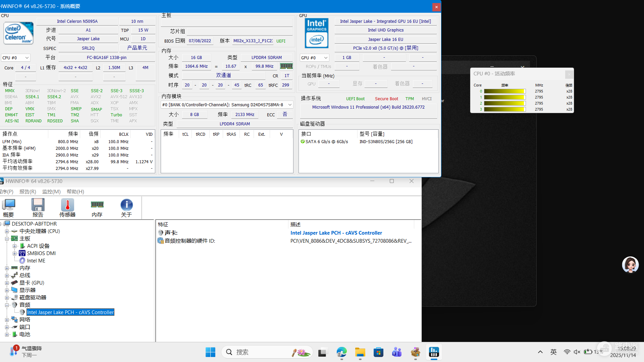
Task: Click the SATA drive green status icon
Action: click(303, 141)
